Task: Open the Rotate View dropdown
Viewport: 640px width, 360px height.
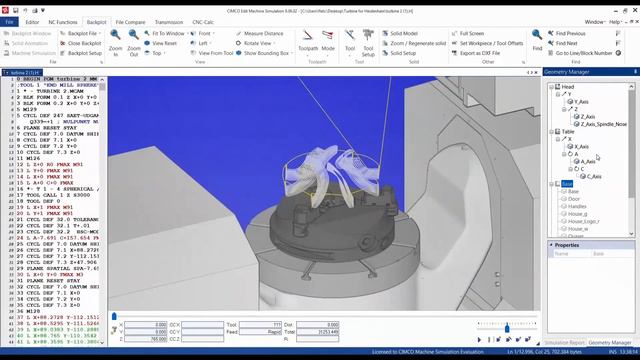Action: pyautogui.click(x=274, y=43)
